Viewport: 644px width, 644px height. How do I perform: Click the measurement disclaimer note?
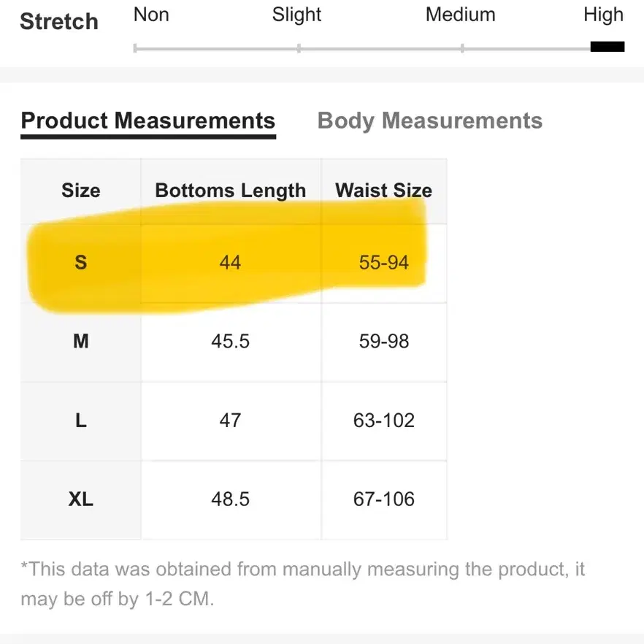303,584
